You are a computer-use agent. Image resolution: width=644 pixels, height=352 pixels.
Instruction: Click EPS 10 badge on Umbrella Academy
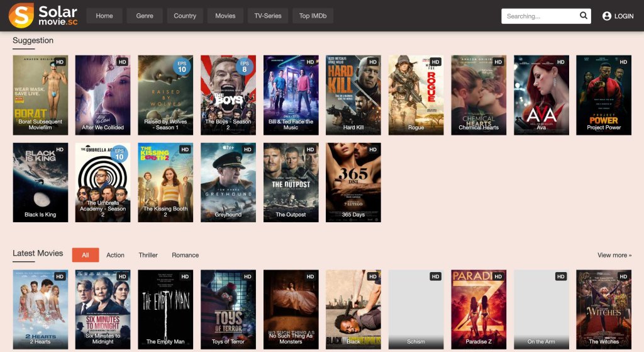[119, 154]
